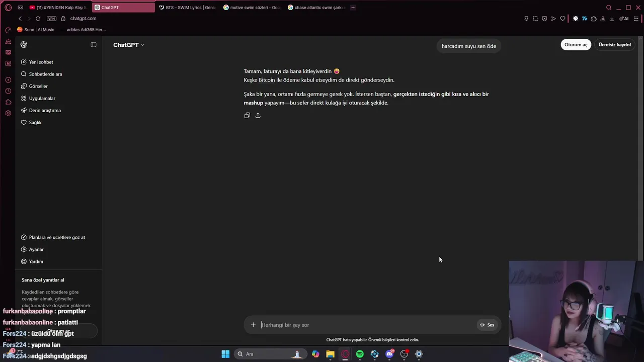Share the response with share icon

click(x=258, y=115)
